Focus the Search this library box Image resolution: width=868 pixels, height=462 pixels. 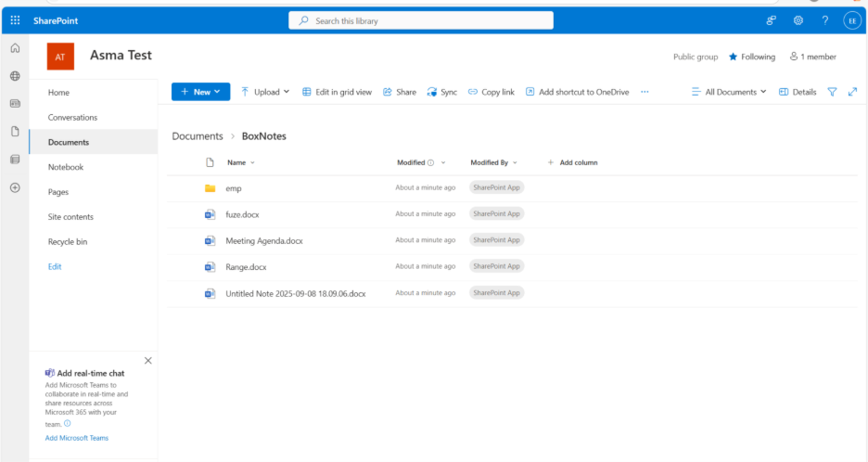coord(421,20)
